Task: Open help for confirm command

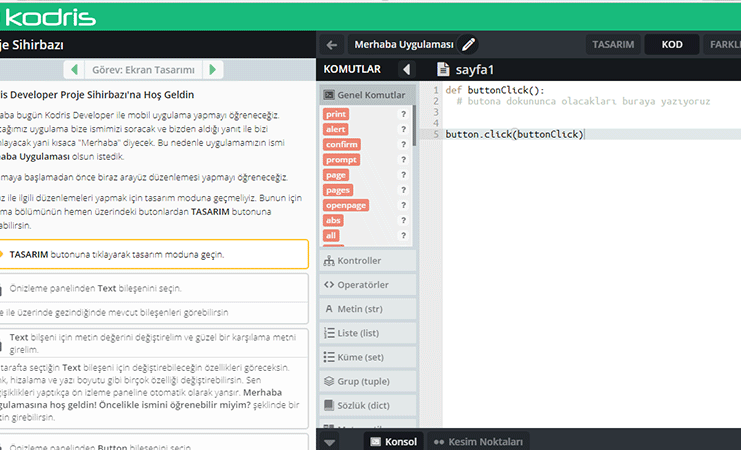Action: point(404,144)
